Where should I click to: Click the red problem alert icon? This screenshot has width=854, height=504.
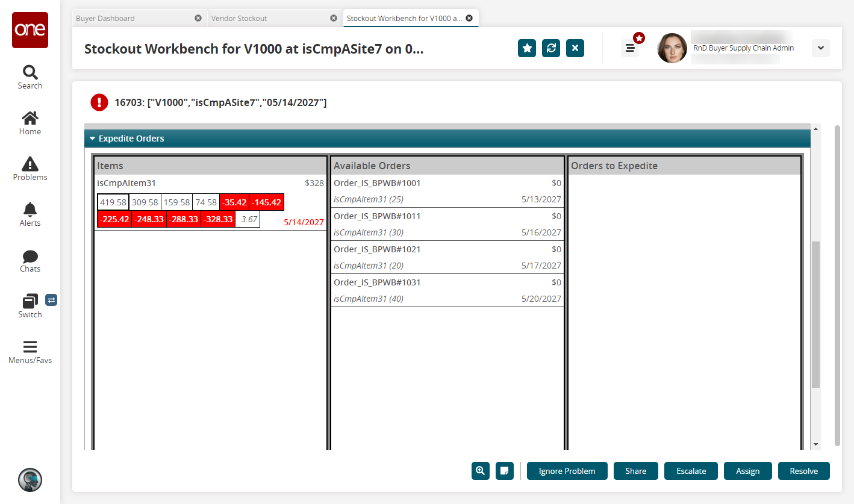(99, 102)
